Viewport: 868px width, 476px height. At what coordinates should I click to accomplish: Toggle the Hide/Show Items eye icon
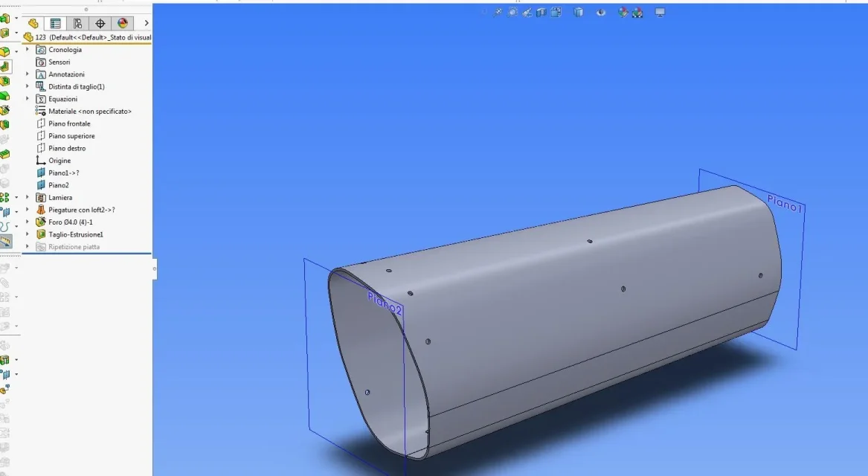(601, 12)
